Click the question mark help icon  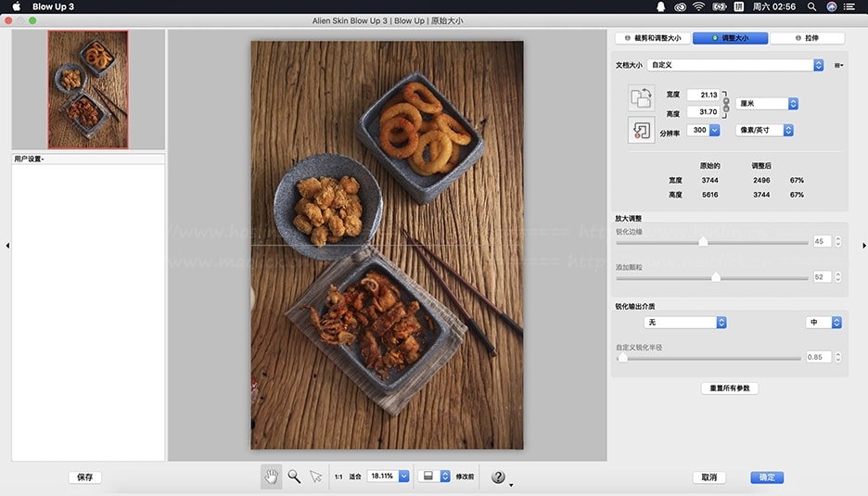499,477
